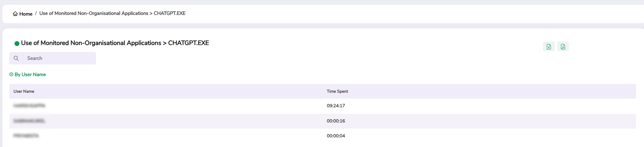Click the breadcrumb slash separator after Home
The image size is (644, 147).
coord(36,13)
